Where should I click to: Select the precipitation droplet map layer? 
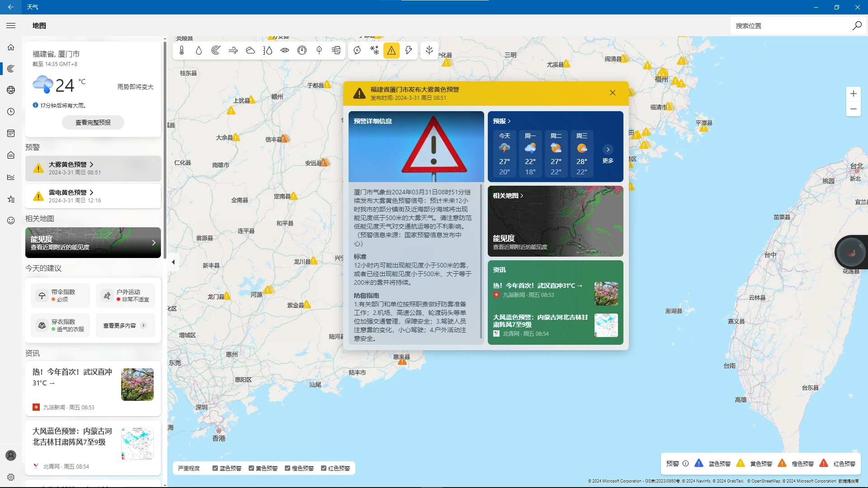click(199, 50)
